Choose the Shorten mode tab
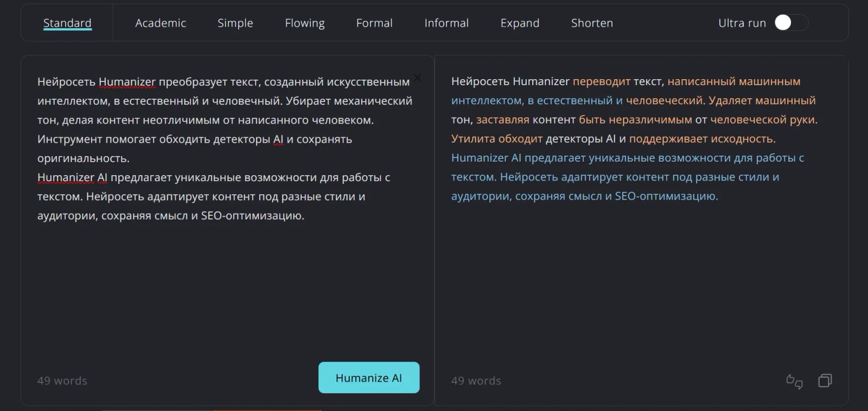The width and height of the screenshot is (868, 411). point(592,23)
